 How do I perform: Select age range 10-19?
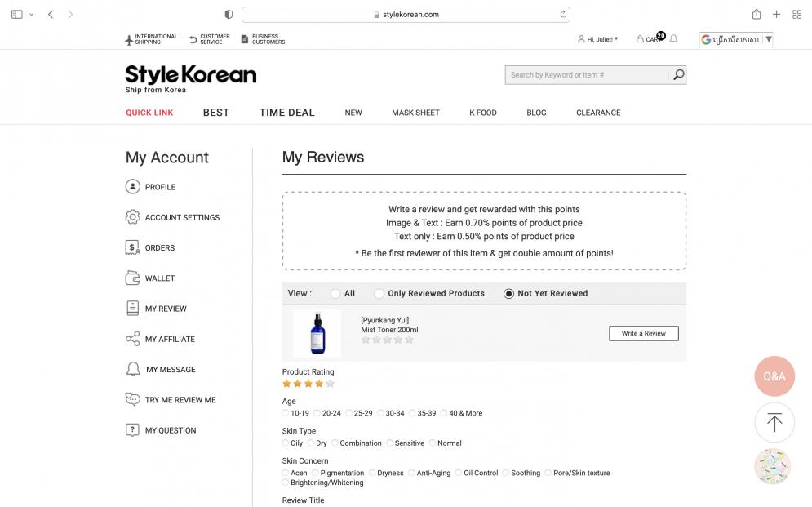[x=286, y=413]
